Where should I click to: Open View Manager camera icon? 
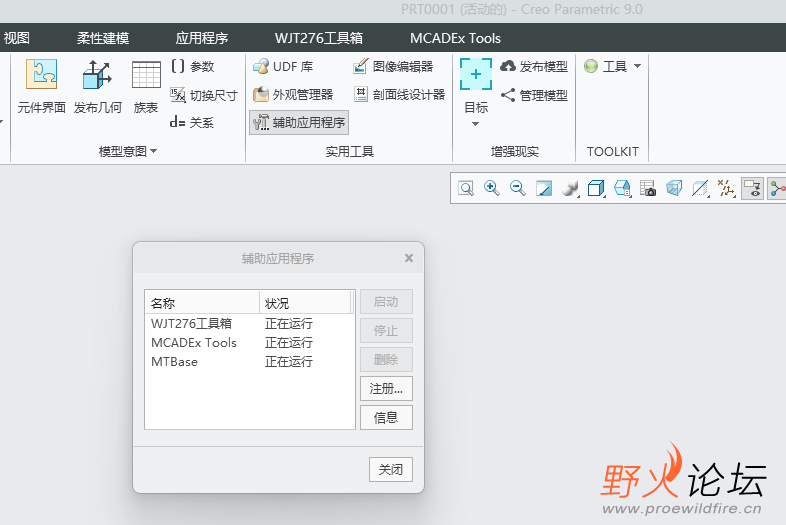coord(648,189)
